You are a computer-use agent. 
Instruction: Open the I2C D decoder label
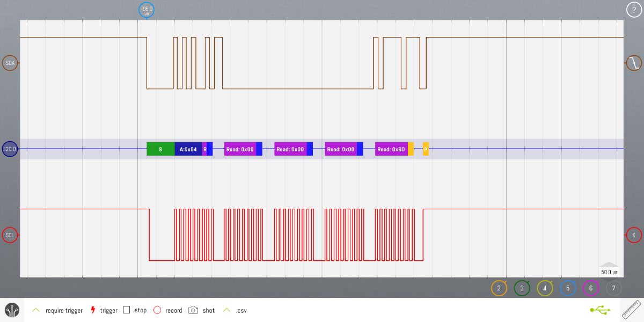tap(10, 149)
